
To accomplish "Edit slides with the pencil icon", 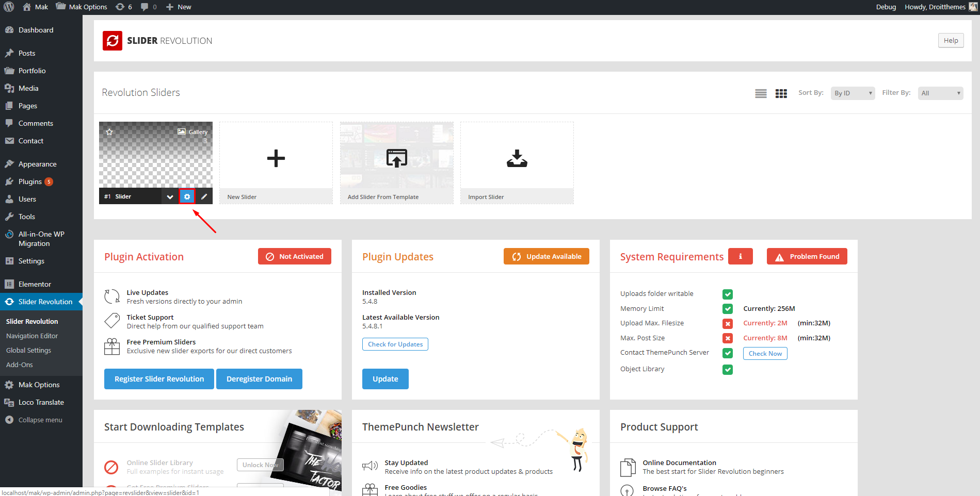I will tap(204, 196).
